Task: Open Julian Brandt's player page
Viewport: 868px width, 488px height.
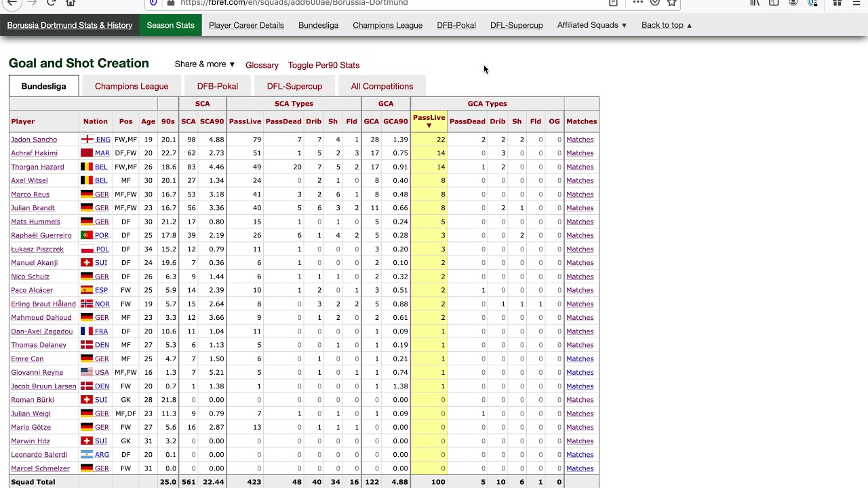Action: pyautogui.click(x=33, y=208)
